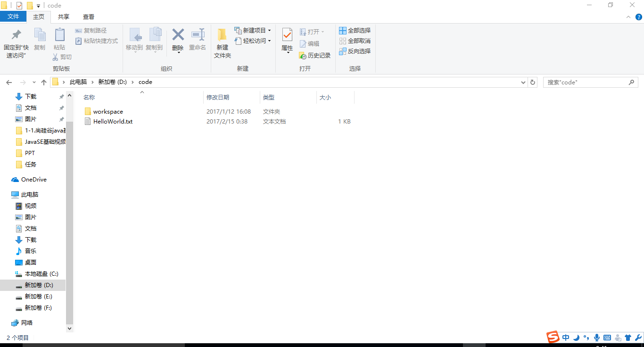Click the Refresh button beside address bar
The height and width of the screenshot is (347, 644).
(533, 82)
